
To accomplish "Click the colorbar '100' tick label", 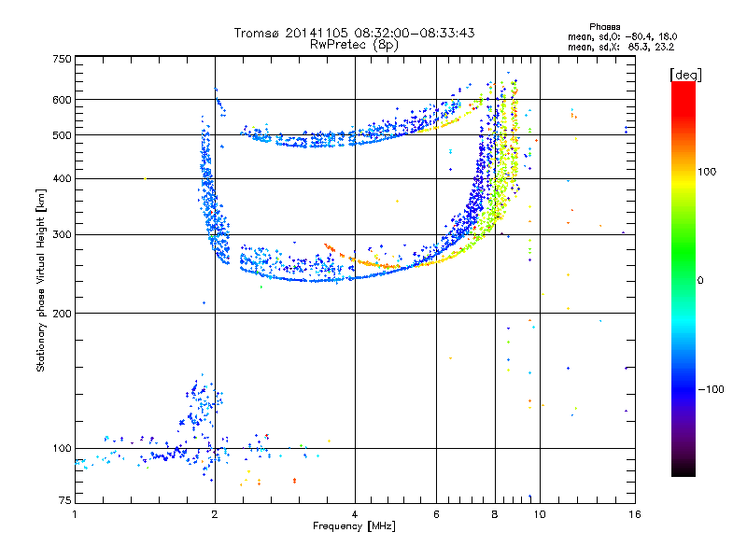I will pyautogui.click(x=707, y=172).
